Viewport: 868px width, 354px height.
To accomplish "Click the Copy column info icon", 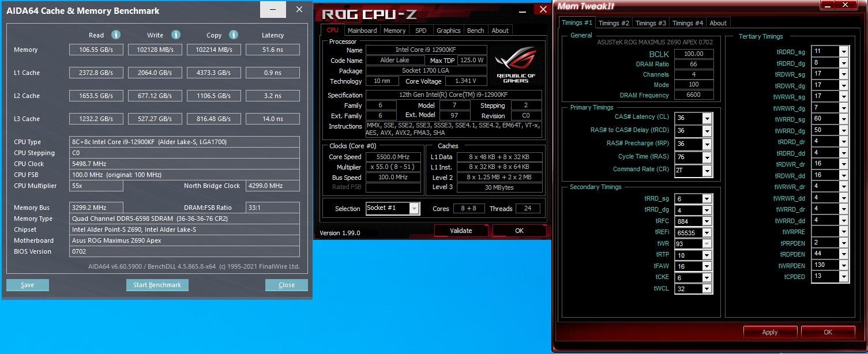I will [234, 35].
